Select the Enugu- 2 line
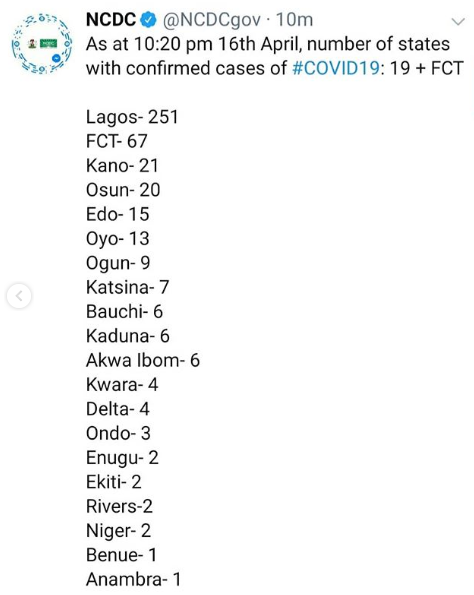 122,458
